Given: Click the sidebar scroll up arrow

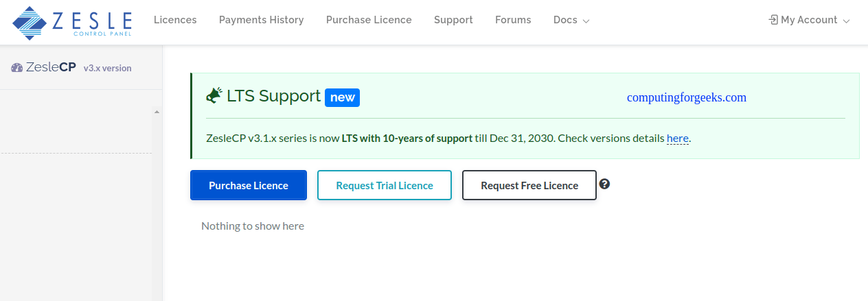Looking at the screenshot, I should (x=157, y=112).
